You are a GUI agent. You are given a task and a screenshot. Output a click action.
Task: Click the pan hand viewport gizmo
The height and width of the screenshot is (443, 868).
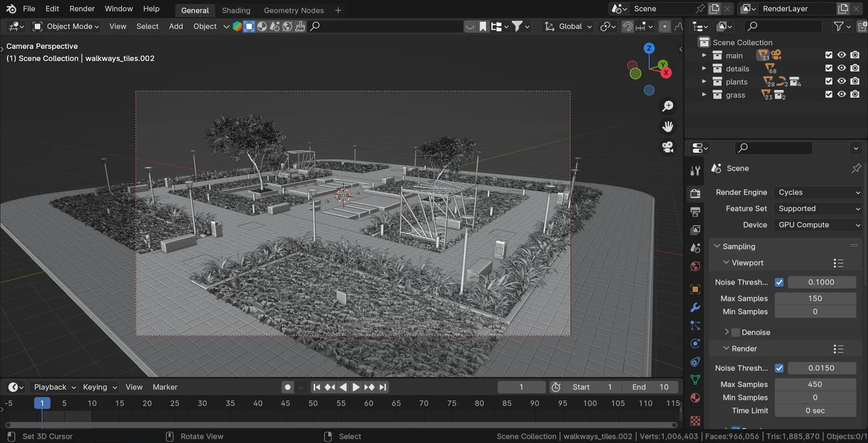(x=668, y=126)
